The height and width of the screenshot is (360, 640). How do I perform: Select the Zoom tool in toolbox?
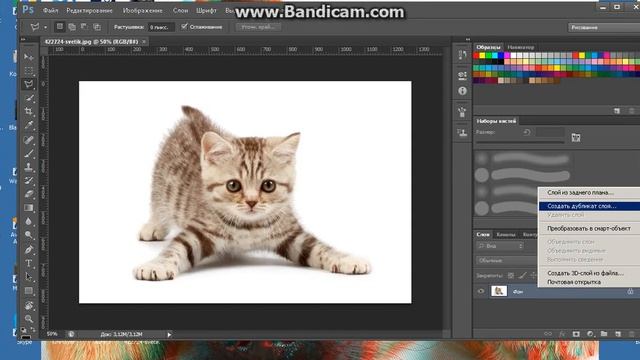(x=28, y=319)
